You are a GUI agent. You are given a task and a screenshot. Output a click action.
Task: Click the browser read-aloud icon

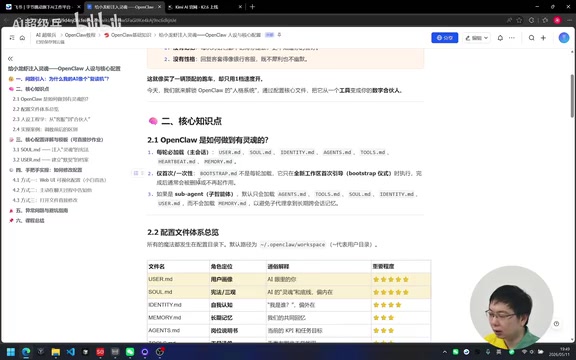point(509,20)
